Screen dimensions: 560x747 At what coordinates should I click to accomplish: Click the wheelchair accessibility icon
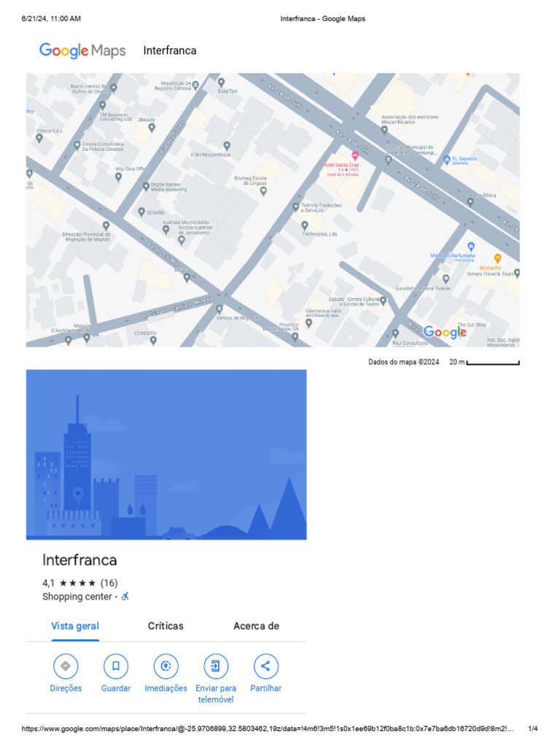pos(125,597)
